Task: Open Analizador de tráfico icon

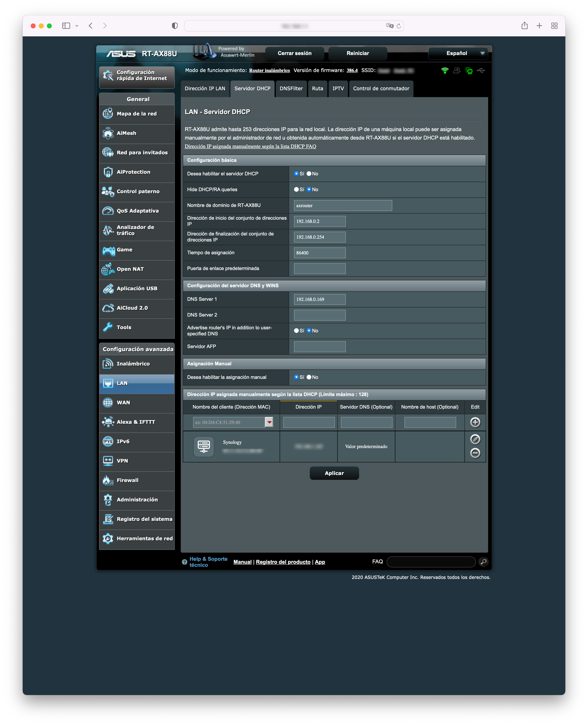Action: (108, 230)
